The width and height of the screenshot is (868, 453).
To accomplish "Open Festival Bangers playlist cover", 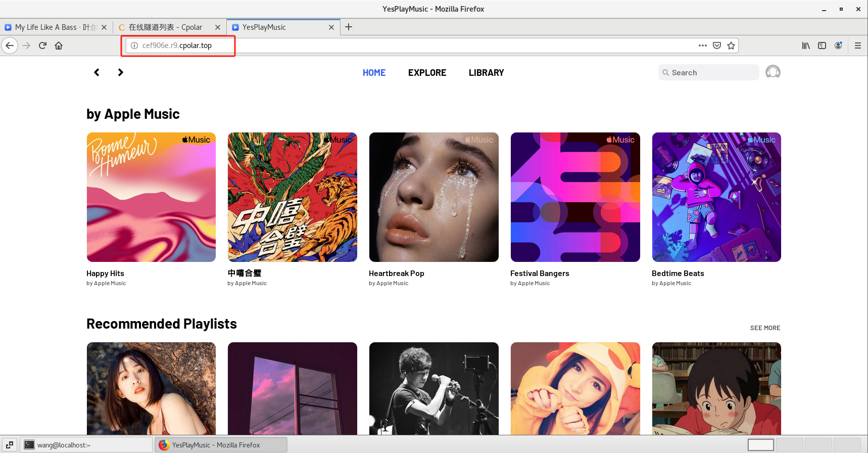I will (x=575, y=197).
